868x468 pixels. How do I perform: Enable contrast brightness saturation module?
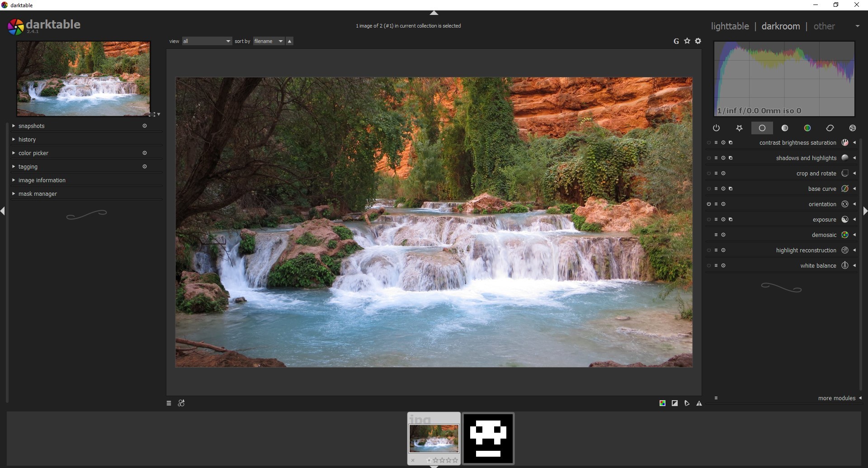point(709,143)
